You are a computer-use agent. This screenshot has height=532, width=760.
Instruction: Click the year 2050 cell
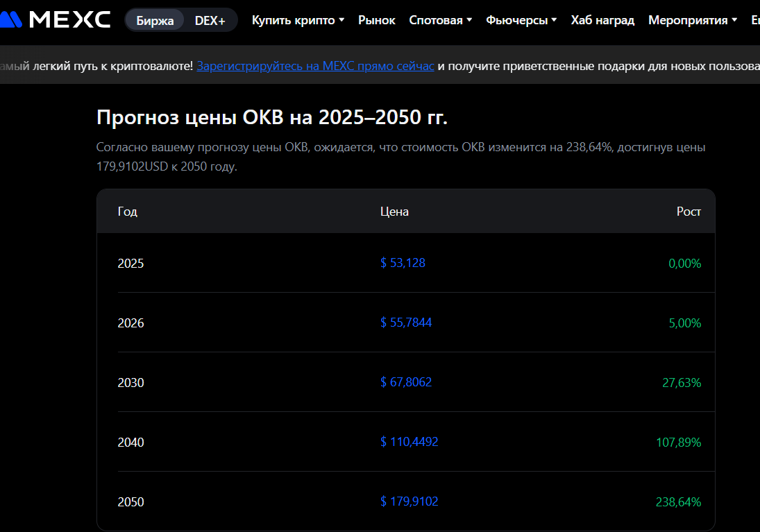(x=131, y=501)
